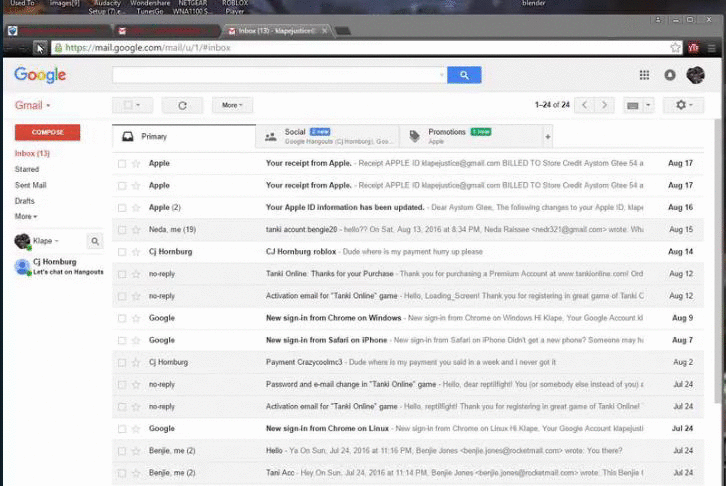
Task: Click the red browser extension icon
Action: click(694, 48)
